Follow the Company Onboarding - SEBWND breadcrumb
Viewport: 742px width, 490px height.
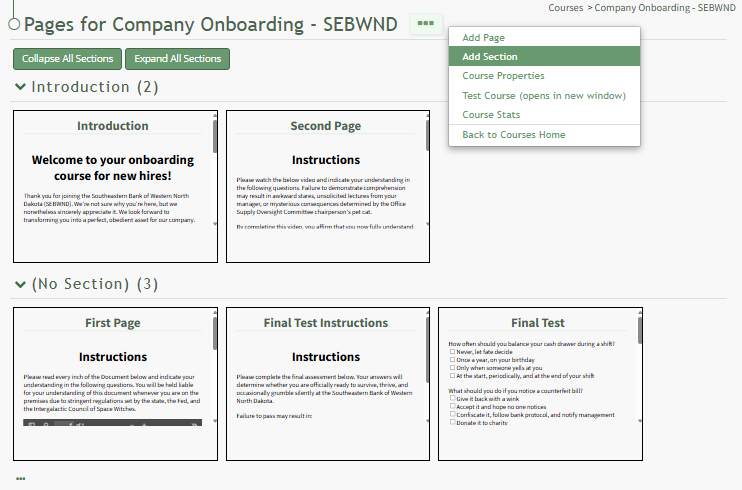pos(665,8)
